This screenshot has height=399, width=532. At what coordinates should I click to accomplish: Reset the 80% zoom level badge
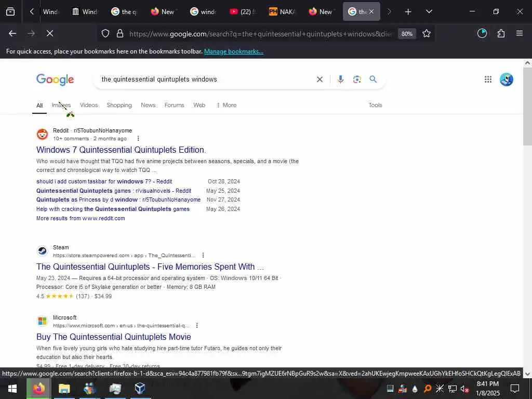tap(407, 34)
